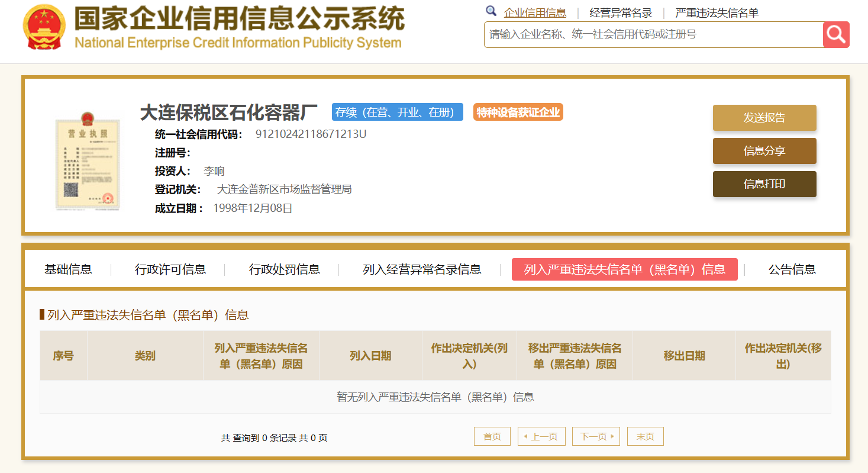The height and width of the screenshot is (473, 868).
Task: Click the record count text 共 查询到 0 条记录
Action: point(259,438)
